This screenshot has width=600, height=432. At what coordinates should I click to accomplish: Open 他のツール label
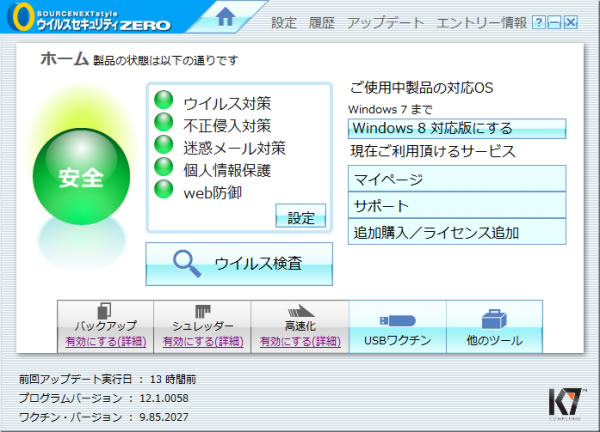494,340
